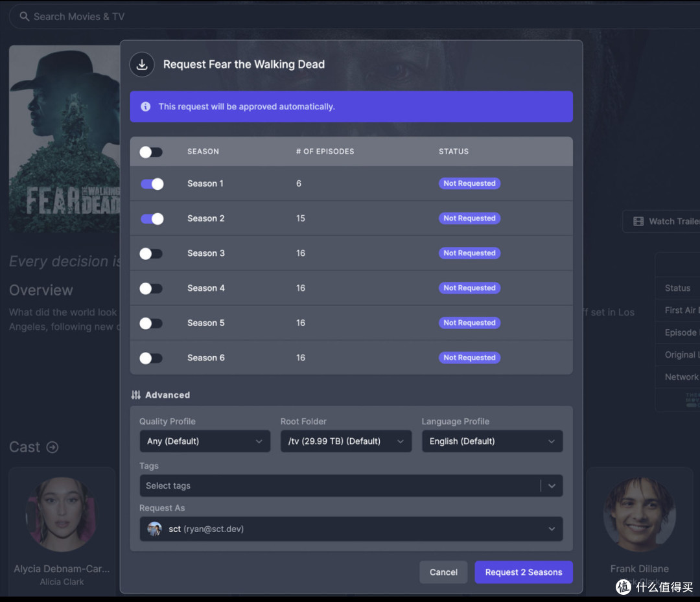
Task: Click the Season 3 label
Action: [x=206, y=253]
